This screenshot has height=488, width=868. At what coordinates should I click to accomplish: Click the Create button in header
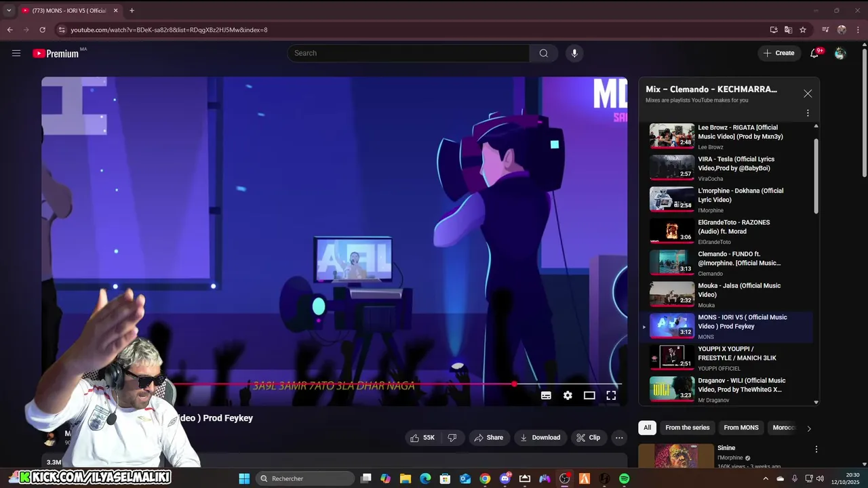click(x=779, y=53)
